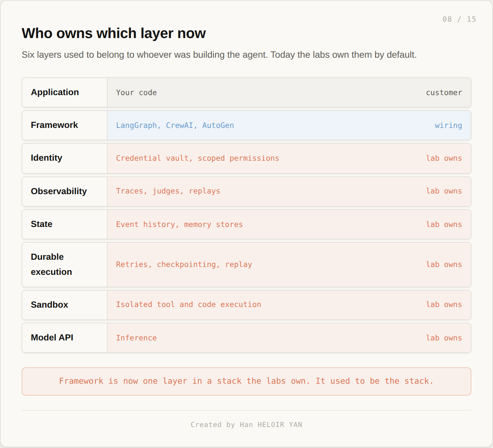The image size is (493, 448).
Task: Click 'LangGraph, CrewAI, AutoGen' text
Action: point(175,125)
